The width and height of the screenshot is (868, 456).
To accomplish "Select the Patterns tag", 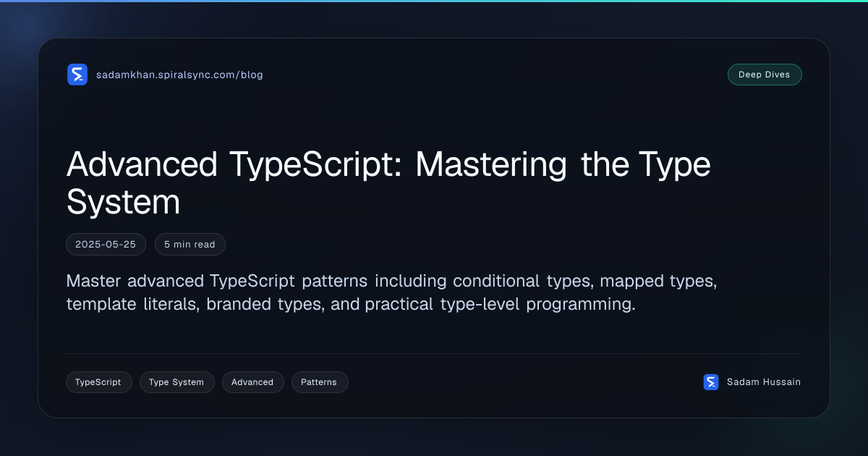I will [x=320, y=382].
